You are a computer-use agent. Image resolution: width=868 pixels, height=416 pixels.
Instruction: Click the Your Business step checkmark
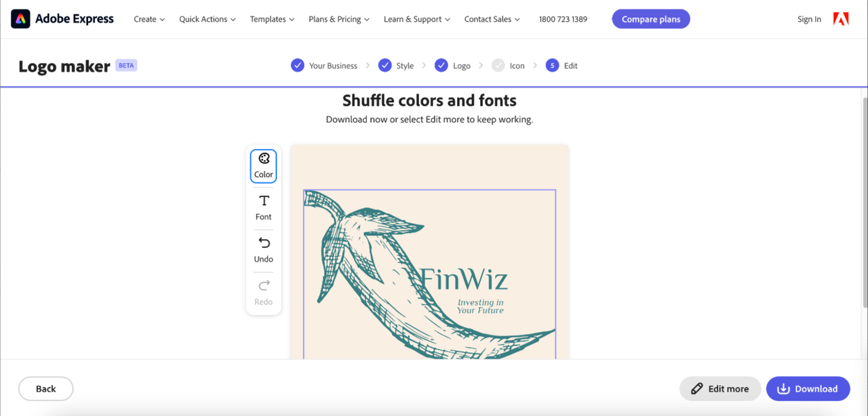[298, 66]
